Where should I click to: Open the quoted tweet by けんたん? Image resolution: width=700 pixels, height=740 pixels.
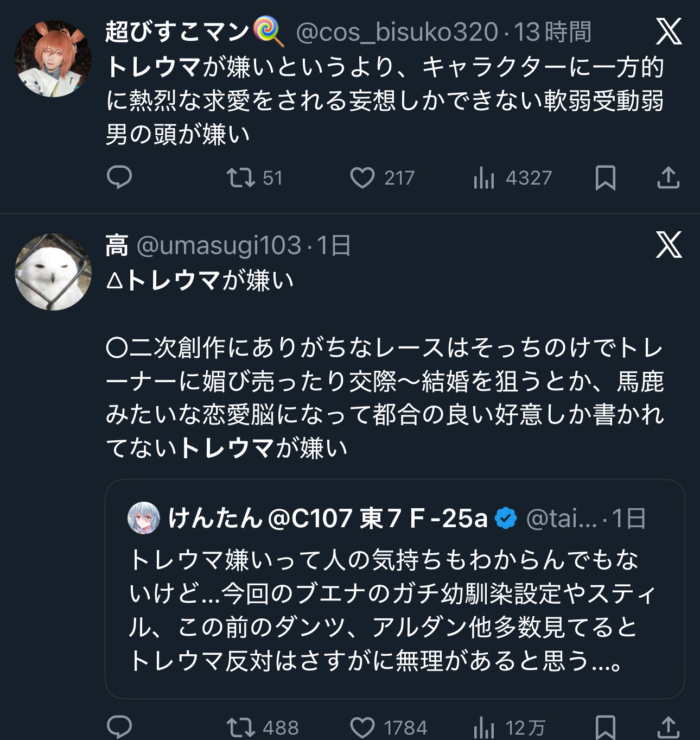tap(394, 608)
